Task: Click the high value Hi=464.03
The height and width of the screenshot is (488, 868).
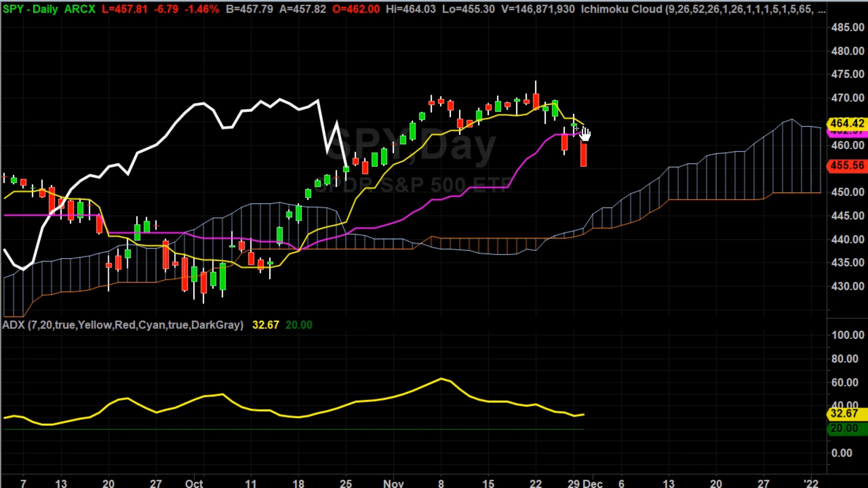Action: [410, 9]
